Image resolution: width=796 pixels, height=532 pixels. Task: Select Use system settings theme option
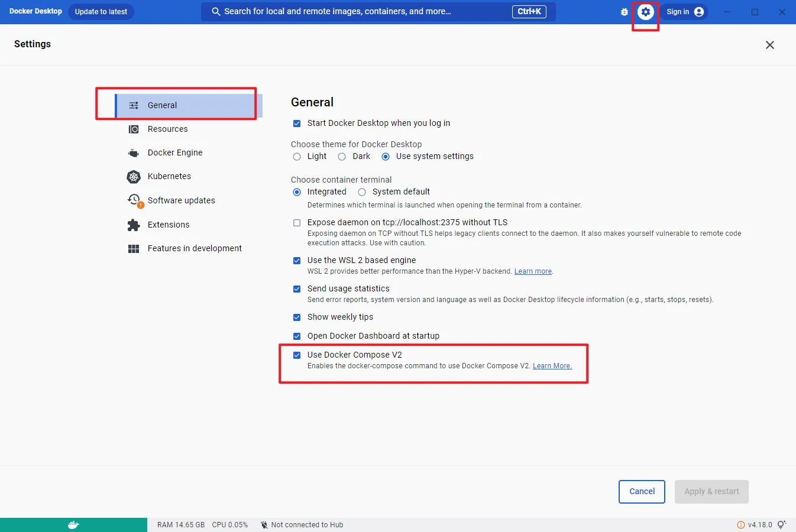pyautogui.click(x=386, y=157)
